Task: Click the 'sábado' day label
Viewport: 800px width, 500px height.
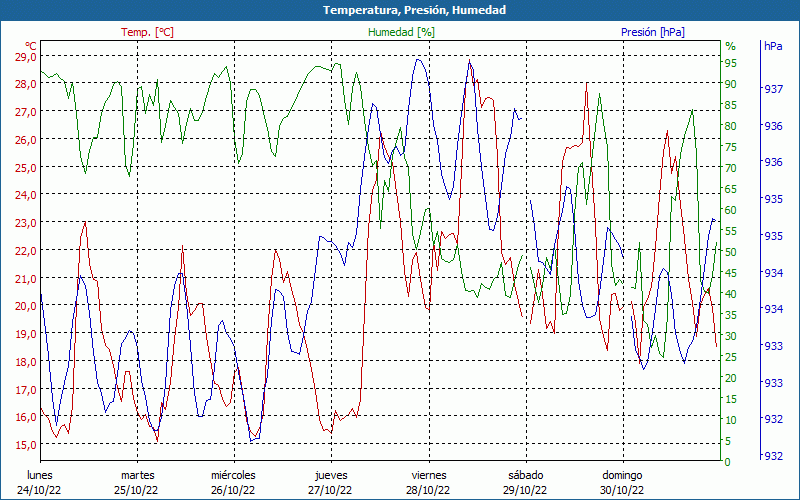Action: [526, 476]
